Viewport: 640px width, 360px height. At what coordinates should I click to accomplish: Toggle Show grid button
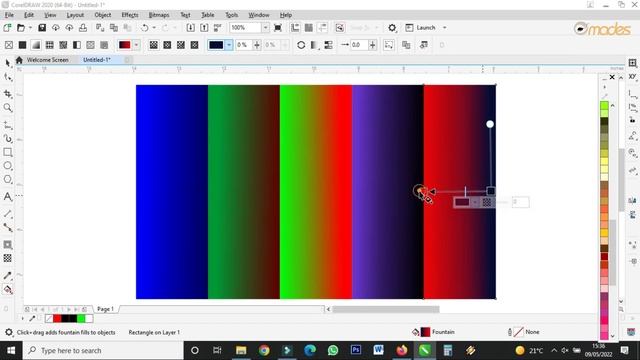pyautogui.click(x=309, y=28)
